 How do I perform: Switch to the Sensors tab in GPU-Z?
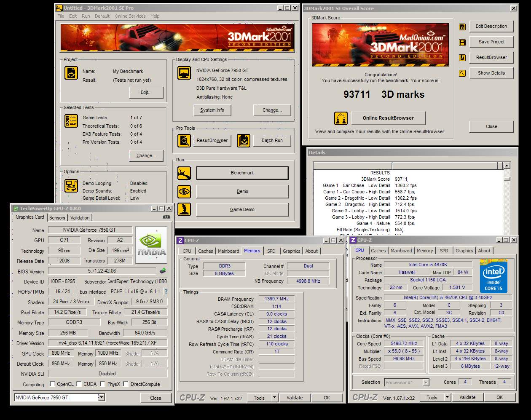pyautogui.click(x=57, y=218)
